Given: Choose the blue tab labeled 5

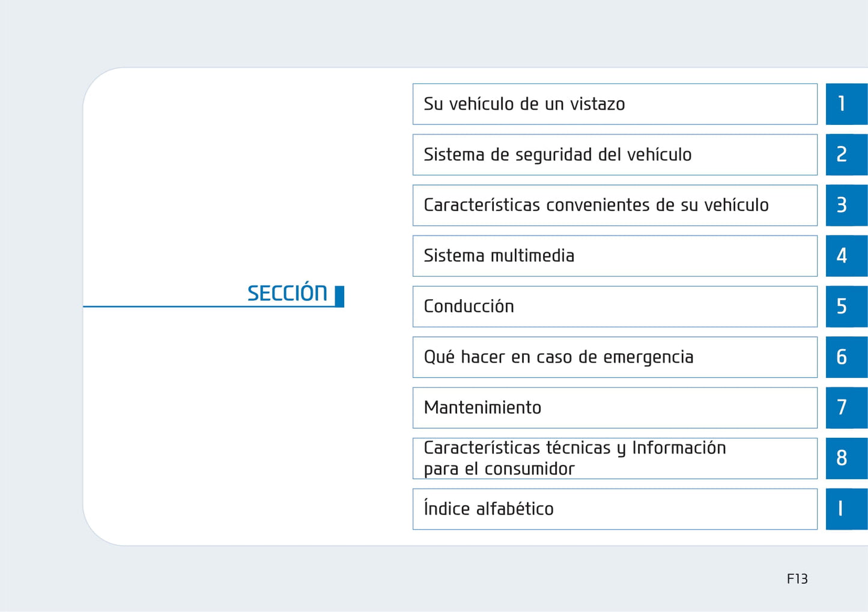Looking at the screenshot, I should pyautogui.click(x=846, y=306).
